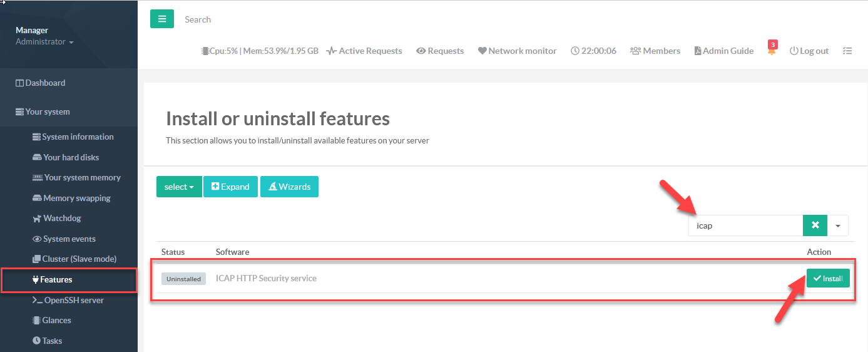Install the ICAP HTTP Security service
Image resolution: width=868 pixels, height=352 pixels.
pos(827,278)
